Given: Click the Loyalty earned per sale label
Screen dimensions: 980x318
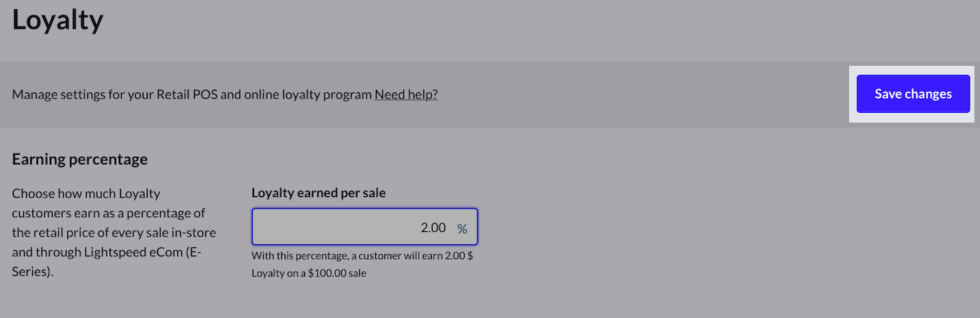Looking at the screenshot, I should 318,193.
